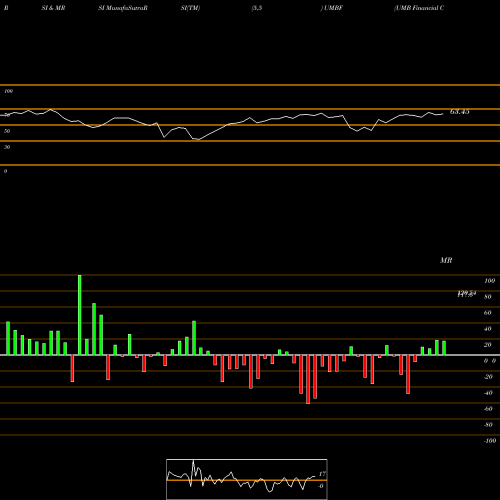Viewport: 500px width, 500px height.
Task: Click the 60 label on MR axis
Action: click(x=487, y=313)
